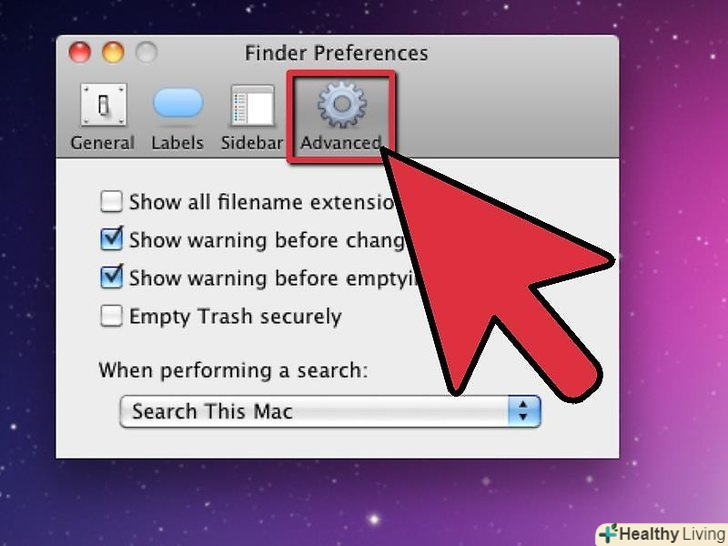The height and width of the screenshot is (546, 728).
Task: Minimize window with yellow button
Action: point(113,52)
